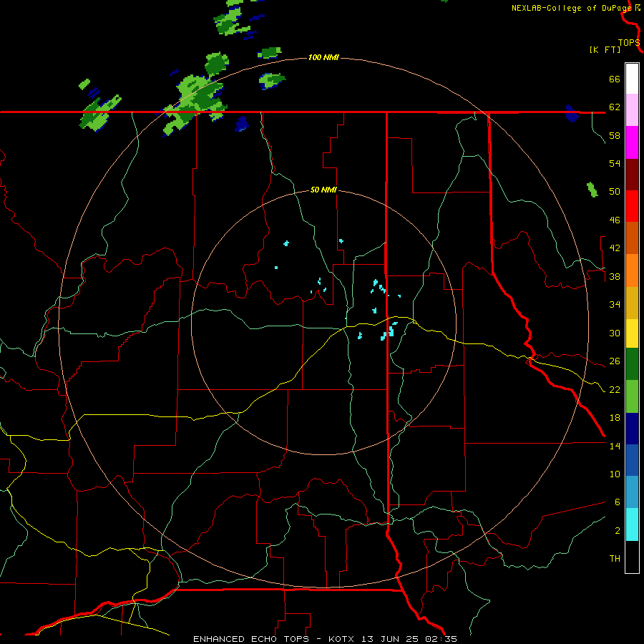The image size is (644, 644).
Task: Click the 50 NMI range ring label
Action: [323, 190]
